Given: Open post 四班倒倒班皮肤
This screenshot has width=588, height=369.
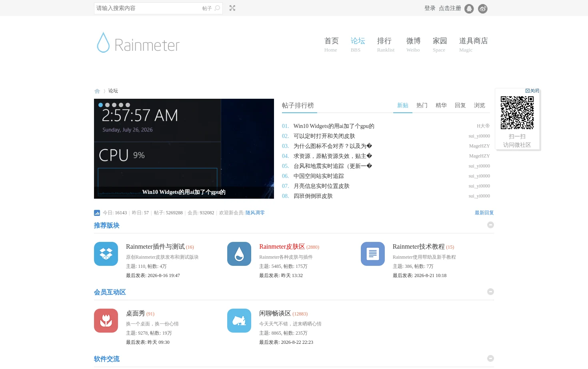Looking at the screenshot, I should pyautogui.click(x=313, y=196).
